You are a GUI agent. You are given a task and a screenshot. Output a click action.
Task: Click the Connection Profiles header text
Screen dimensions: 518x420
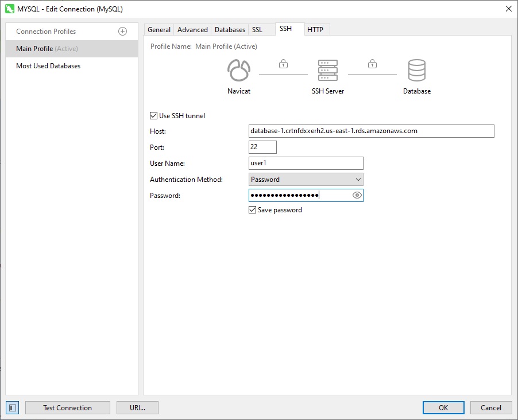(x=46, y=32)
